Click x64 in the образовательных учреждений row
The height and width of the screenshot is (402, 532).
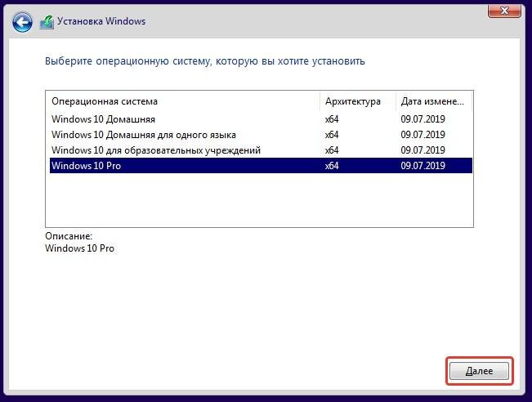pyautogui.click(x=332, y=150)
